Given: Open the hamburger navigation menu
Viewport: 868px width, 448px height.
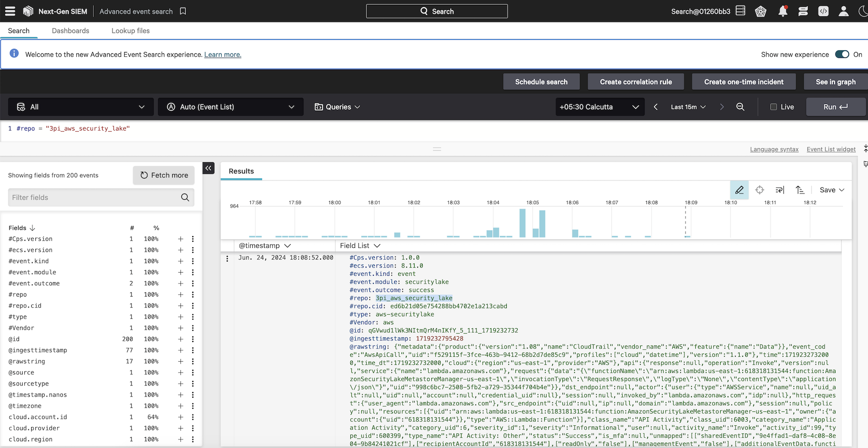Looking at the screenshot, I should (10, 11).
